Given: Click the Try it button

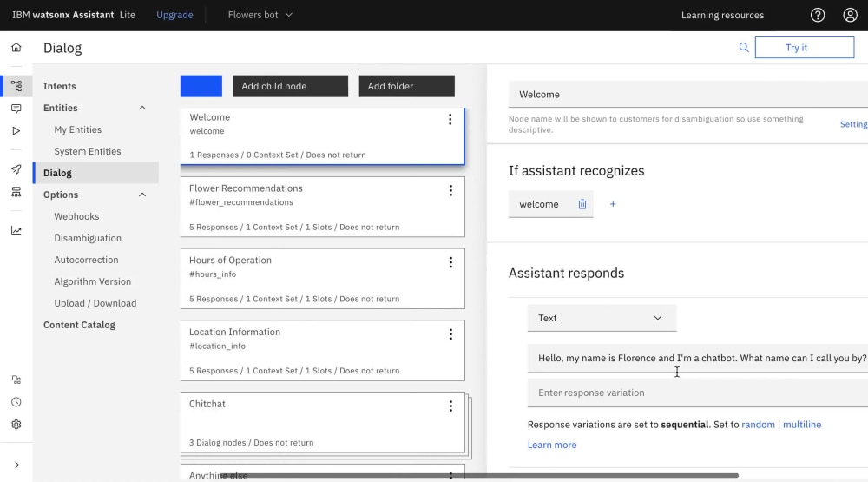Looking at the screenshot, I should click(x=805, y=48).
